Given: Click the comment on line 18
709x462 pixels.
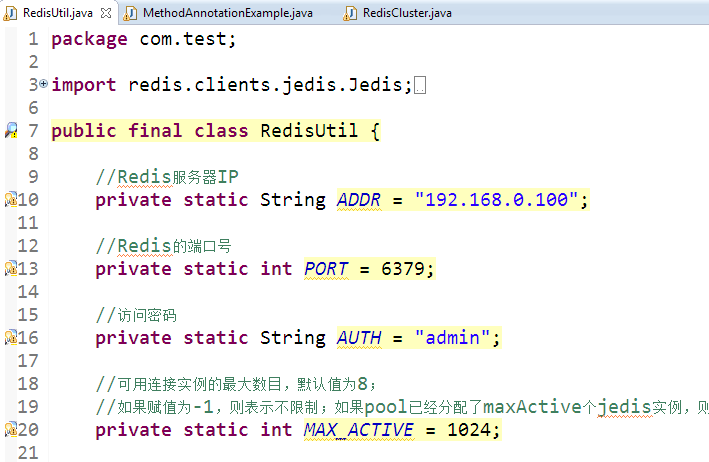Looking at the screenshot, I should tap(236, 384).
